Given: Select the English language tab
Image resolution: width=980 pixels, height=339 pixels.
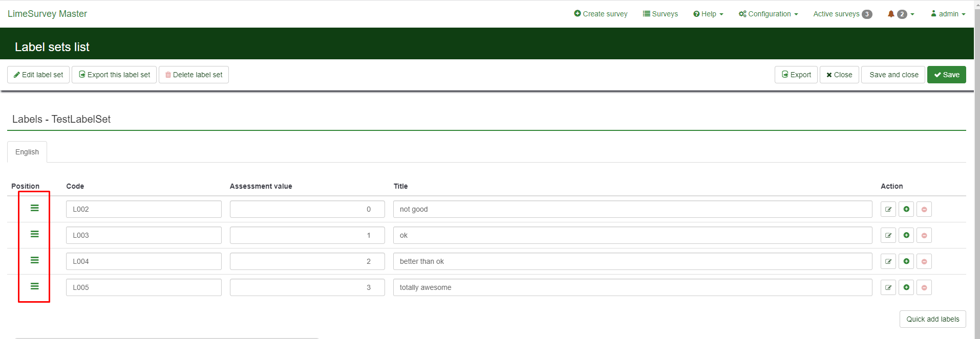Looking at the screenshot, I should coord(27,152).
